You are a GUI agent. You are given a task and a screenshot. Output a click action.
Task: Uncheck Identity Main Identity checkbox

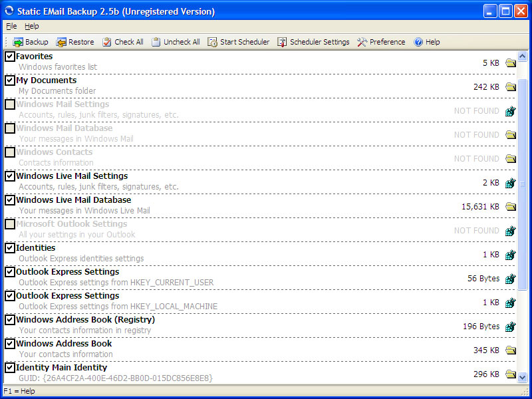coord(10,368)
